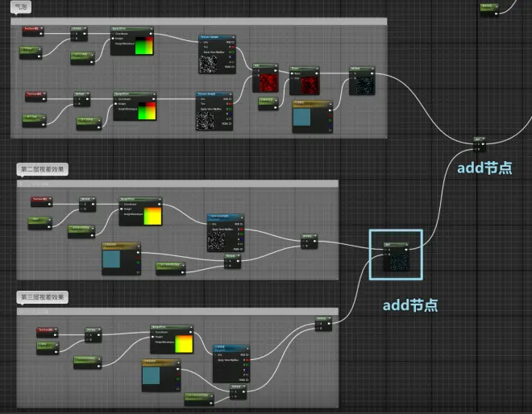Click noise preview of lower Texture Sample in 气泡 group

point(206,121)
